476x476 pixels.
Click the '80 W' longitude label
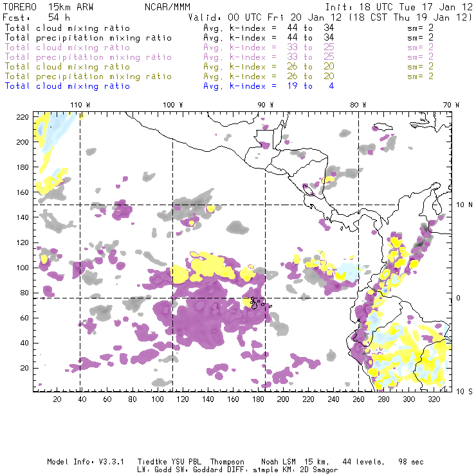[x=358, y=105]
